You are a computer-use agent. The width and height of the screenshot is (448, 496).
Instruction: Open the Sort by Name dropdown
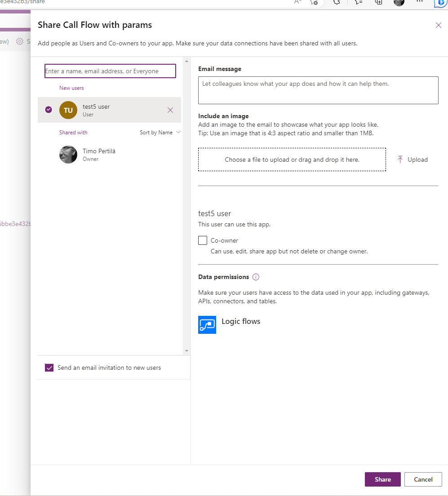160,133
